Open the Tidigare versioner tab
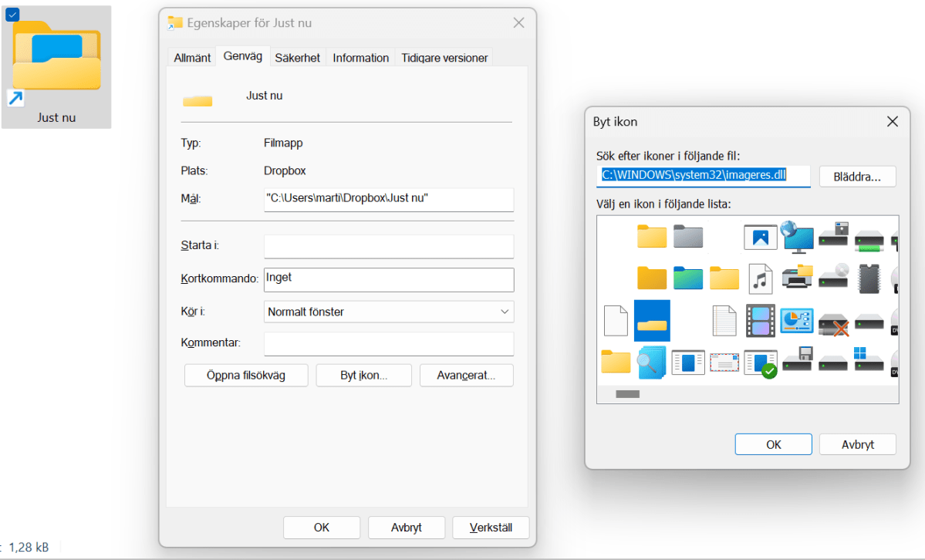 444,58
